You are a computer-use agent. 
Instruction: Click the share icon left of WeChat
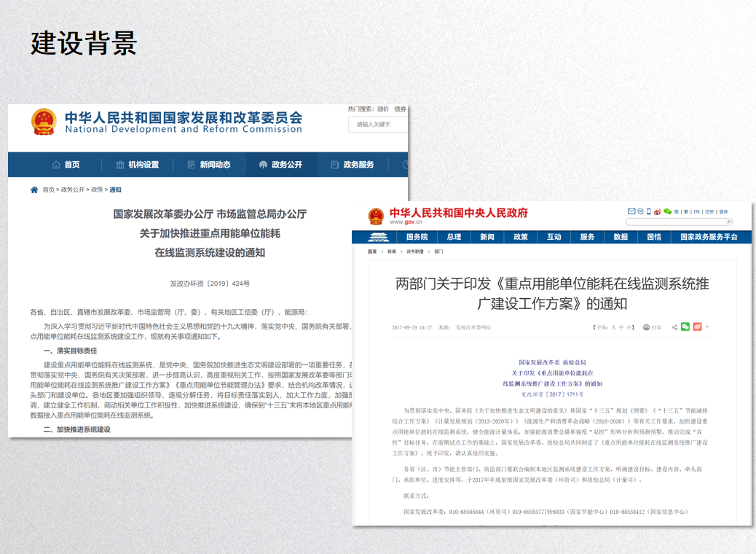coord(674,327)
